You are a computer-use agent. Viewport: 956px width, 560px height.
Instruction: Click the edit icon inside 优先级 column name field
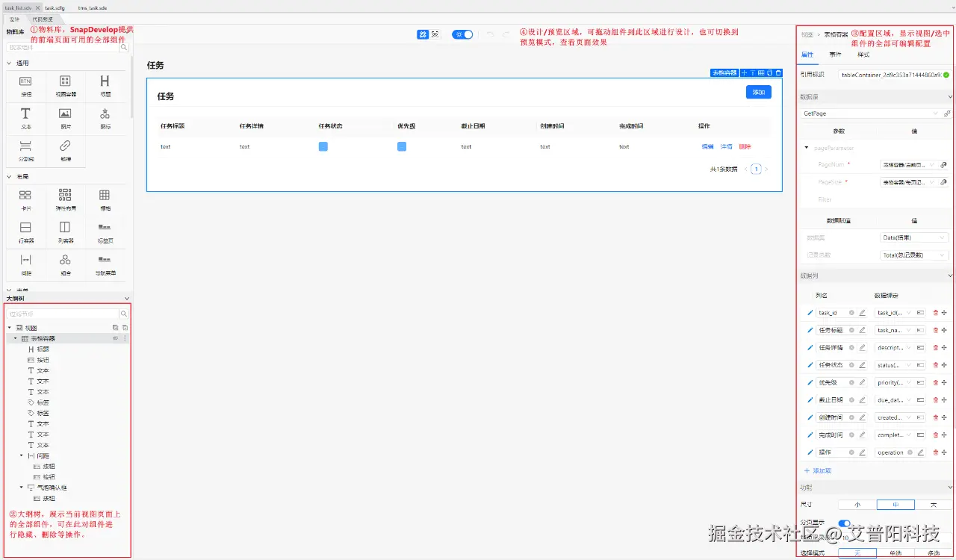862,382
